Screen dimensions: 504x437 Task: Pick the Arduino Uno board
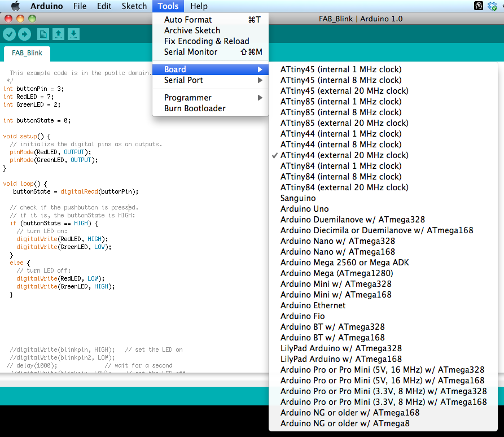[x=383, y=209]
